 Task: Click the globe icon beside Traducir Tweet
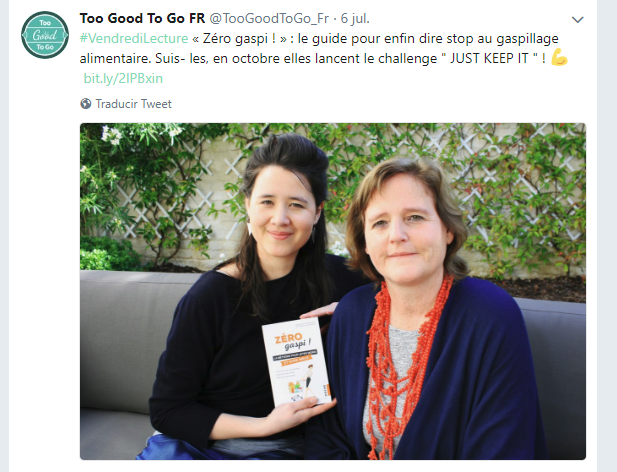[86, 104]
